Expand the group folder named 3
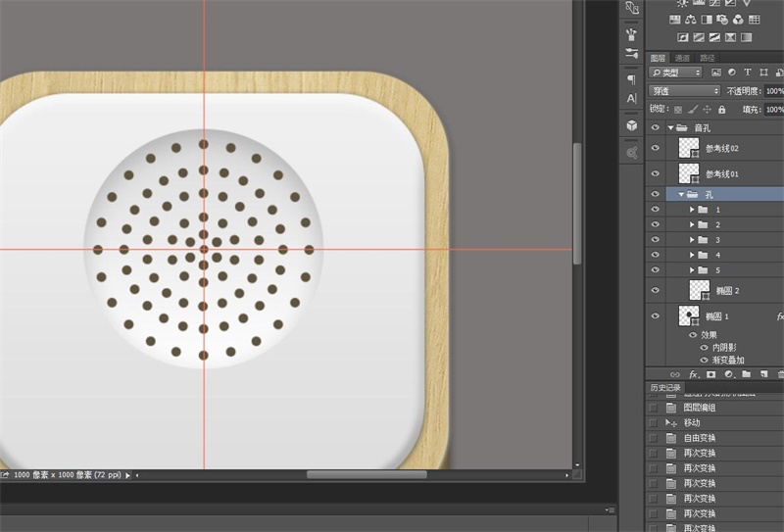The width and height of the screenshot is (784, 532). tap(691, 240)
